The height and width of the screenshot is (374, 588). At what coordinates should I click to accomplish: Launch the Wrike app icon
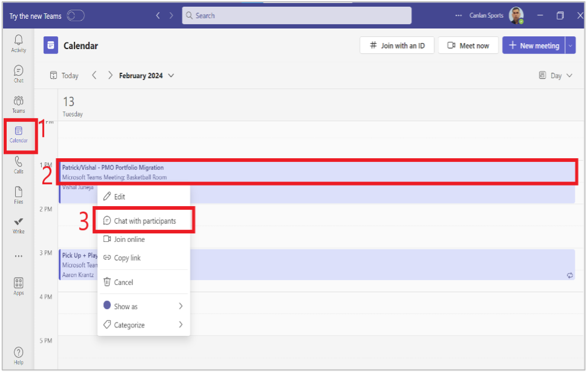18,225
